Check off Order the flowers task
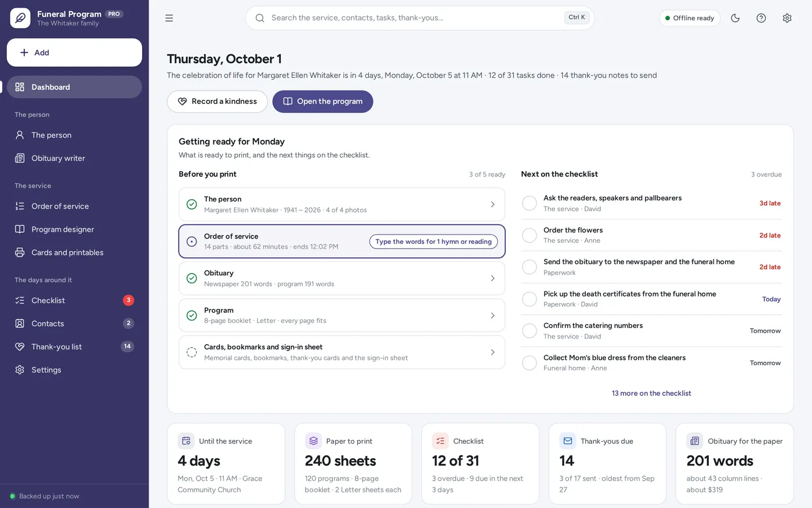Image resolution: width=812 pixels, height=508 pixels. click(x=530, y=235)
